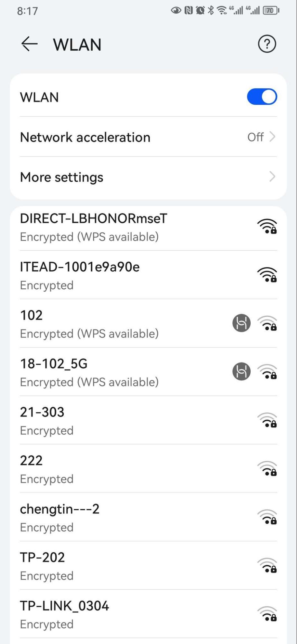Tap the Wi-Fi lock icon for 222

click(267, 468)
